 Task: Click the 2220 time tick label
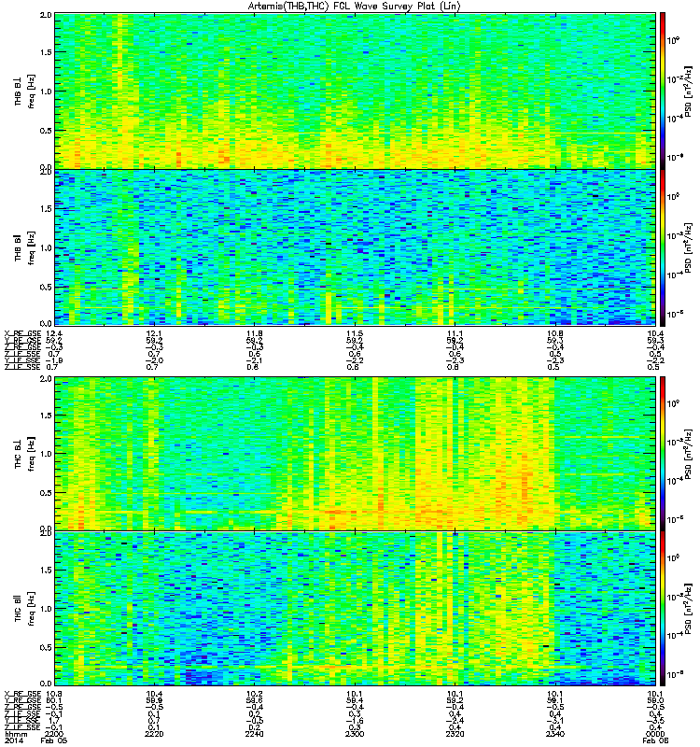coord(154,734)
